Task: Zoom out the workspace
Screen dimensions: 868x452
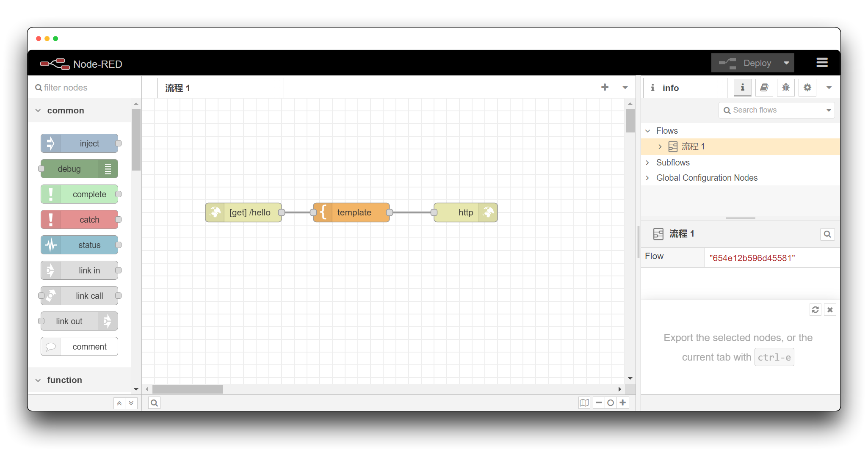Action: (x=599, y=403)
